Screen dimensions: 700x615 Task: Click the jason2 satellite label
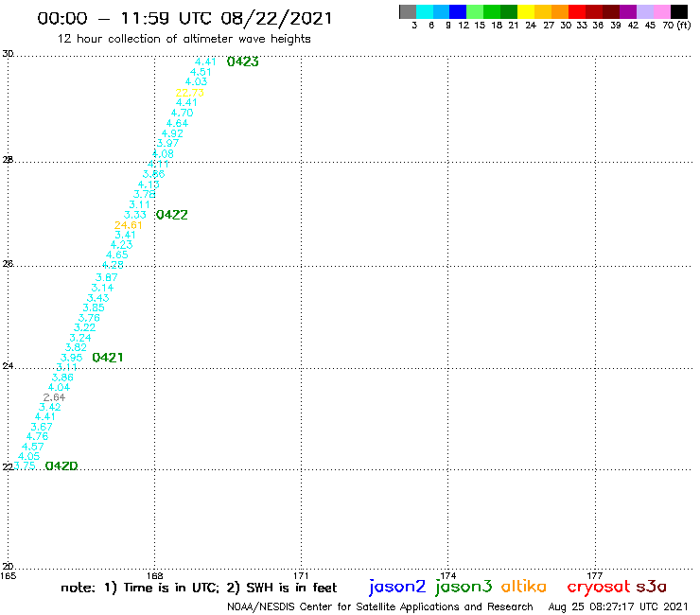click(x=397, y=588)
